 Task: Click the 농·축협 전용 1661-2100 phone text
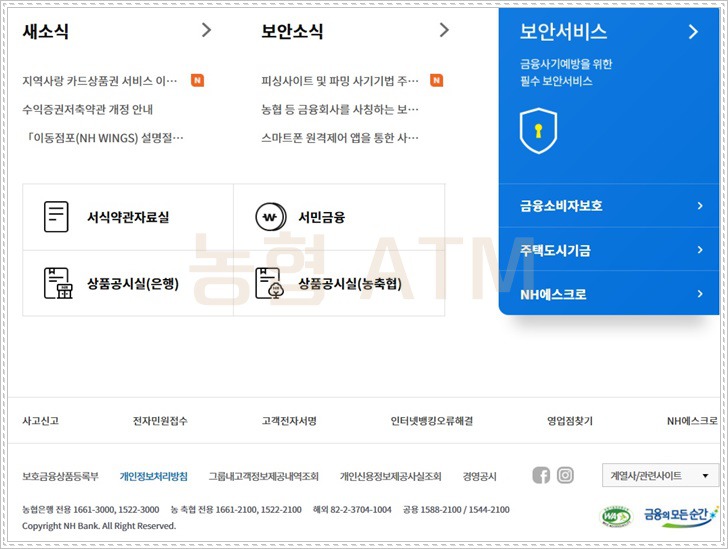pyautogui.click(x=236, y=510)
